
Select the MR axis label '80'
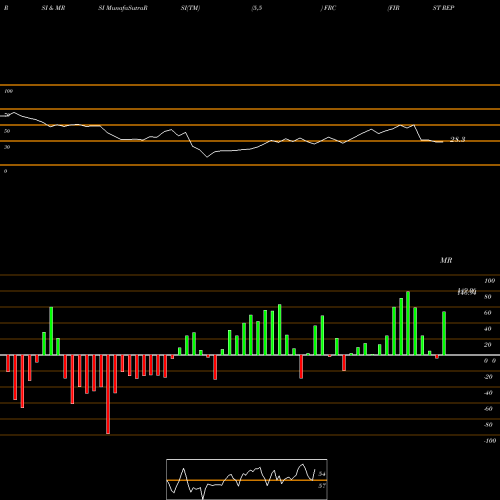(488, 297)
